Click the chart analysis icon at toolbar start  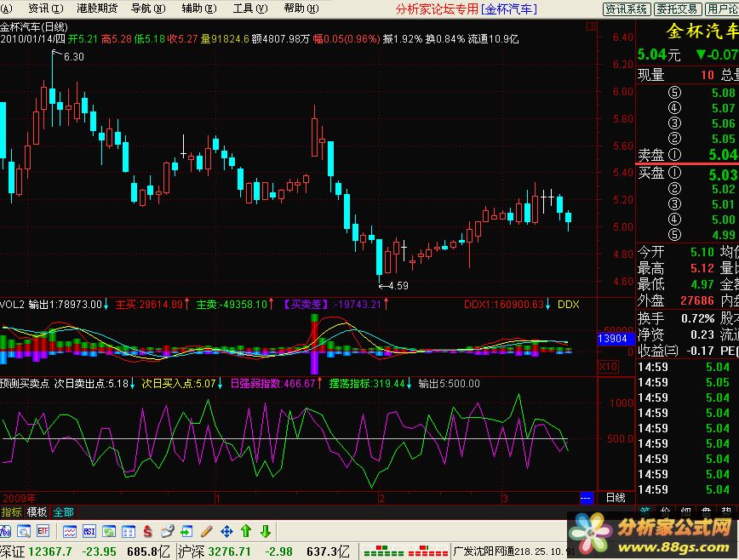[x=4, y=532]
